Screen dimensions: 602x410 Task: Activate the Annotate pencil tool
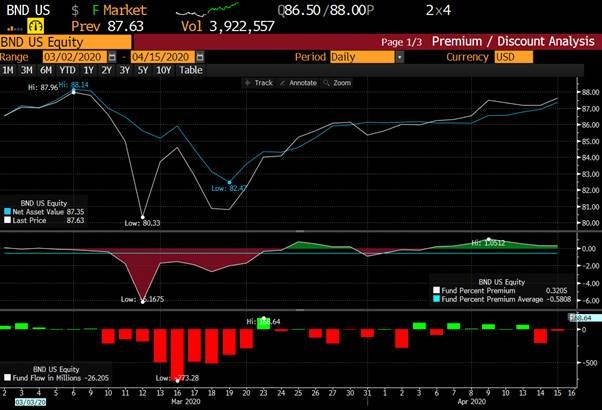coord(299,83)
